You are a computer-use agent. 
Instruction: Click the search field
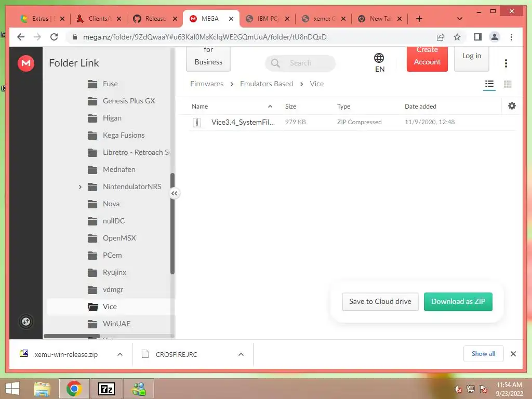(x=300, y=63)
